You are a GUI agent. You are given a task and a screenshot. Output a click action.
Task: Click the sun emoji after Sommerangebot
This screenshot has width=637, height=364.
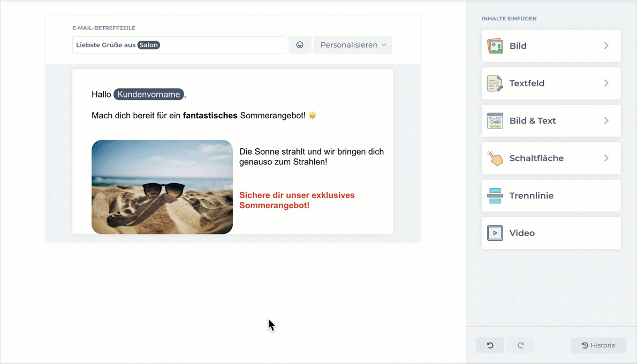click(313, 116)
